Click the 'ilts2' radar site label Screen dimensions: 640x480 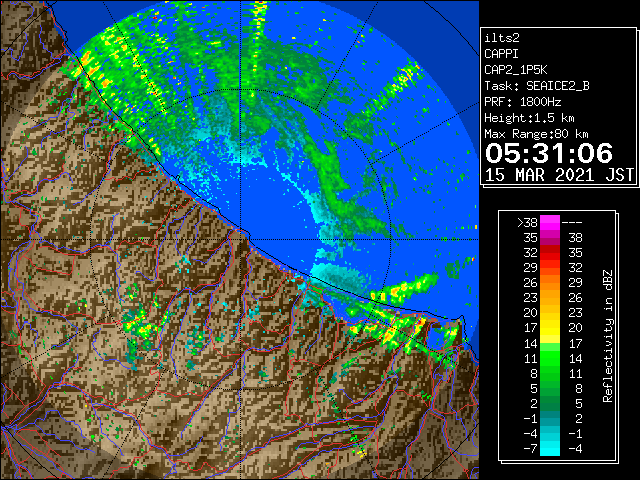tap(502, 38)
